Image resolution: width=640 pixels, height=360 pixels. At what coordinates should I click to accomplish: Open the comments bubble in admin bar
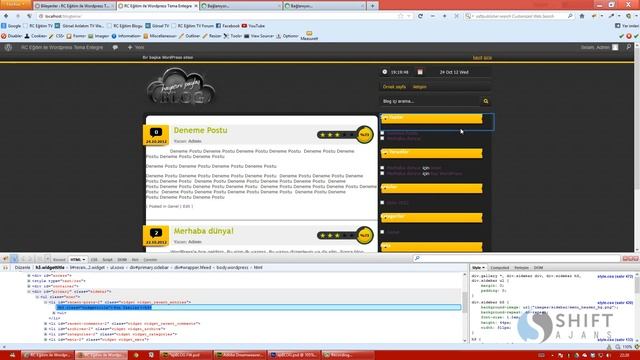[115, 47]
